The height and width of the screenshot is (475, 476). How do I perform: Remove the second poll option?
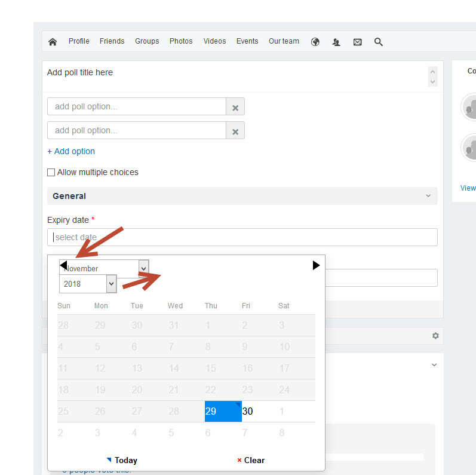235,131
